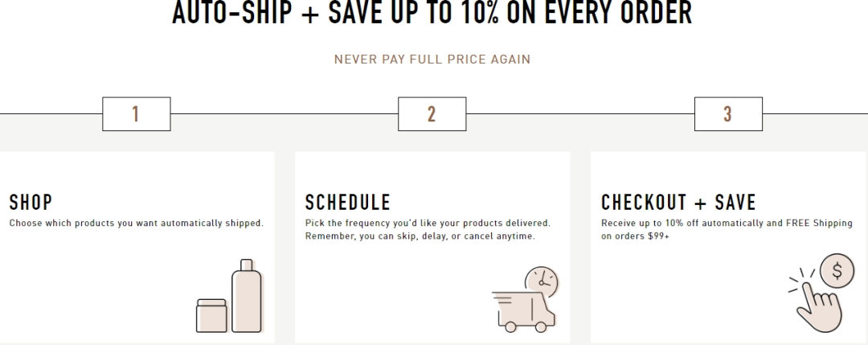Click the clock icon above the truck
868x345 pixels.
pos(539,281)
